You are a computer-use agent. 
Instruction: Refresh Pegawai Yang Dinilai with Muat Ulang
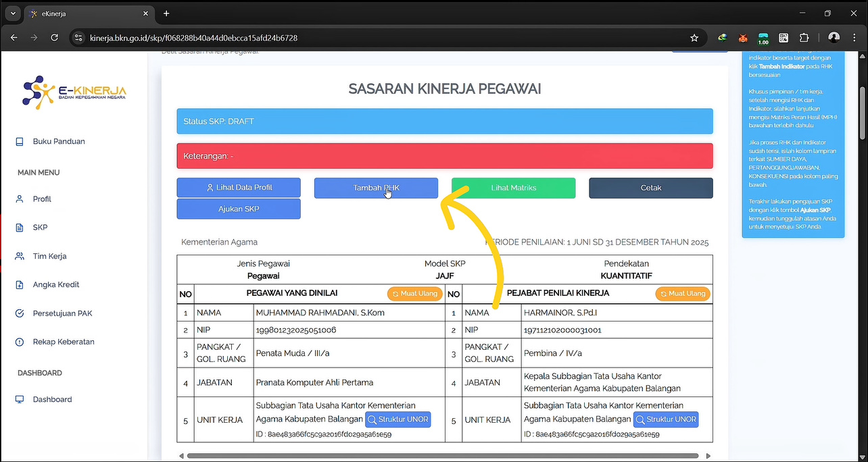(414, 294)
